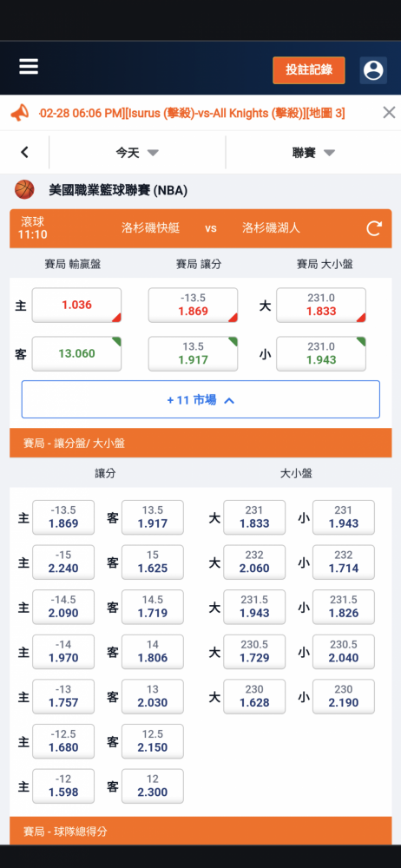Open the hamburger menu
The image size is (401, 868).
click(x=29, y=67)
